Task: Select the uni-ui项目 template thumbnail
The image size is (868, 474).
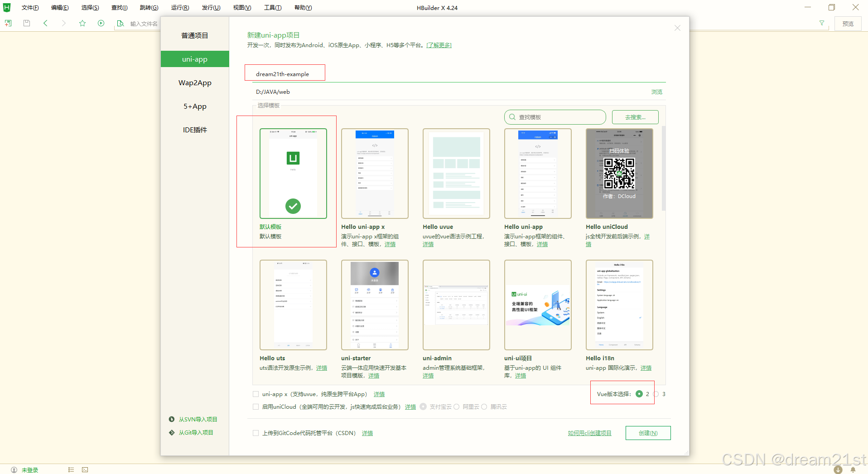Action: pyautogui.click(x=538, y=305)
